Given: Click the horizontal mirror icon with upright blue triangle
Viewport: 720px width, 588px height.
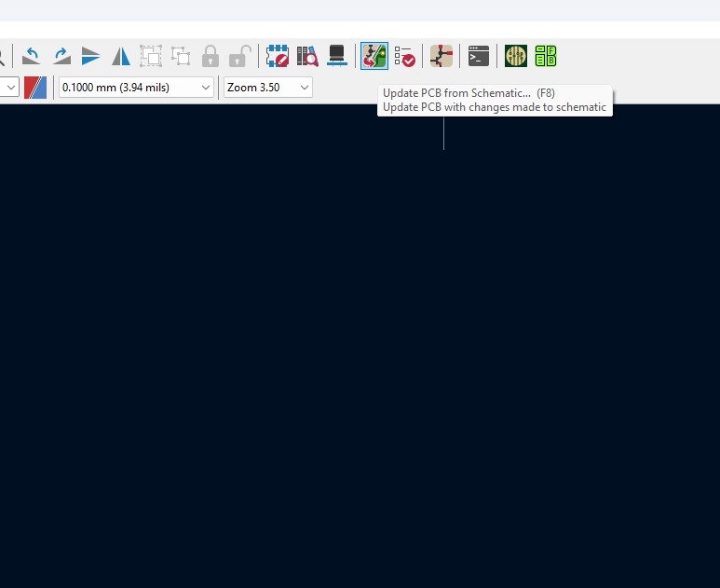Looking at the screenshot, I should 121,56.
